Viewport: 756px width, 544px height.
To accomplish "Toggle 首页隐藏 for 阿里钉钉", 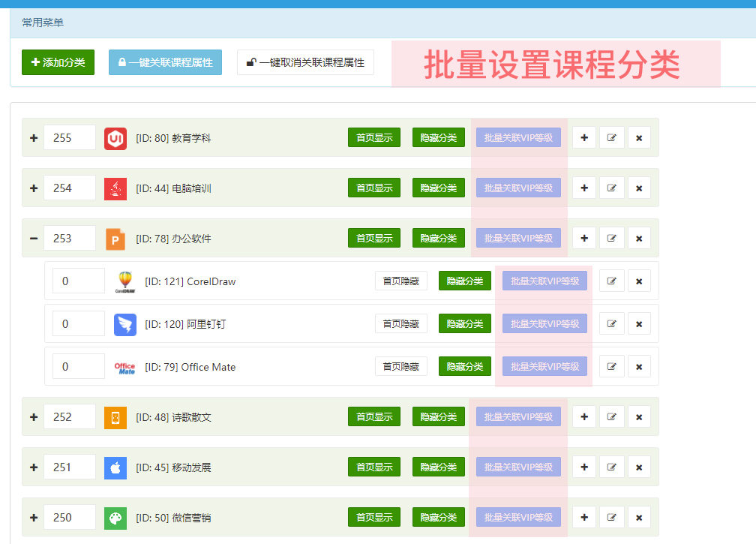I will coord(401,323).
